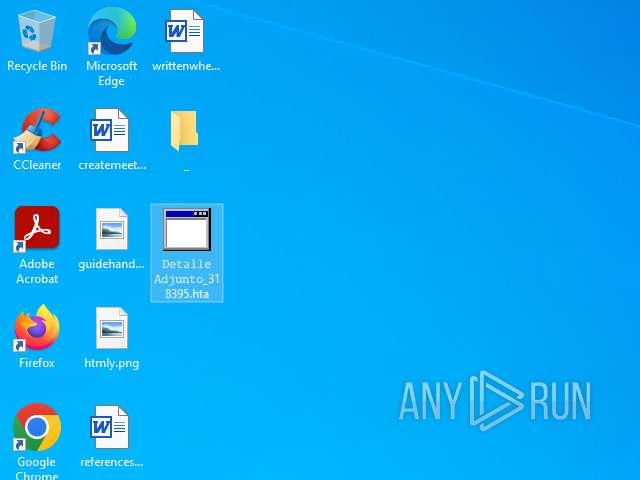Click the 'CCleaner' label text
This screenshot has height=480, width=640.
pyautogui.click(x=37, y=165)
